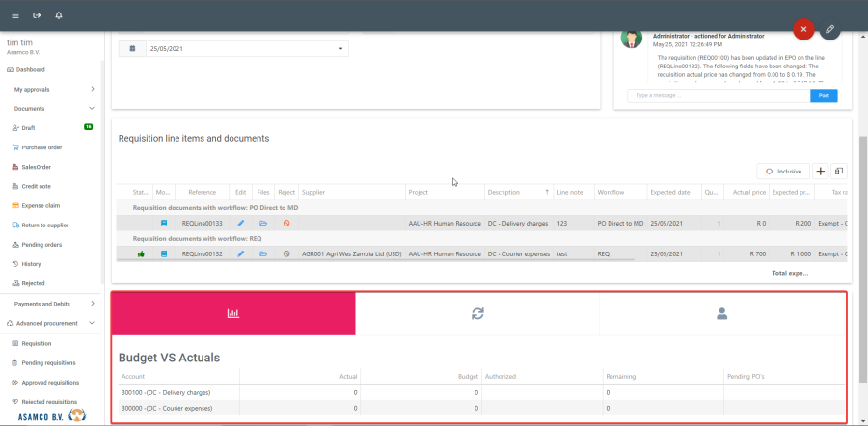868x426 pixels.
Task: Reject line REQLine00133
Action: coord(285,223)
